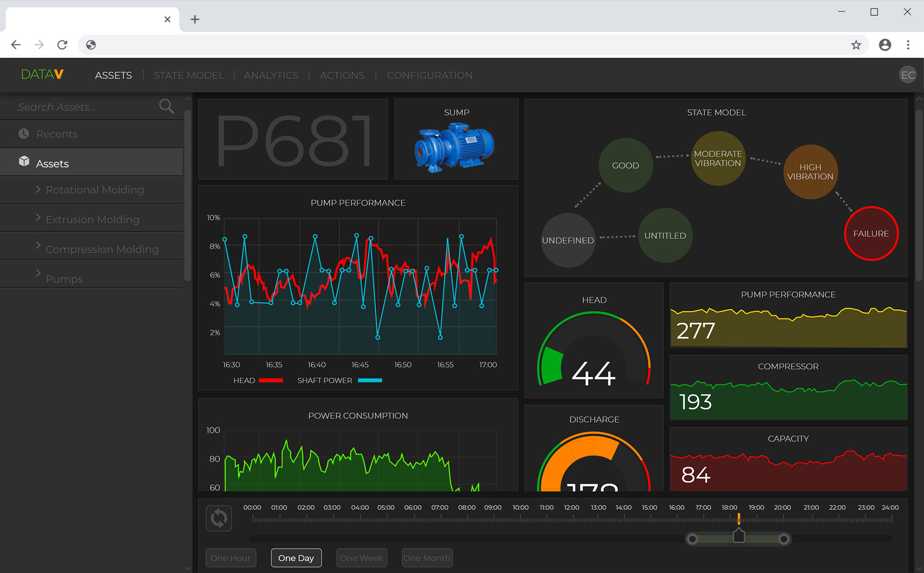
Task: Bookmark page with star icon
Action: [x=856, y=45]
